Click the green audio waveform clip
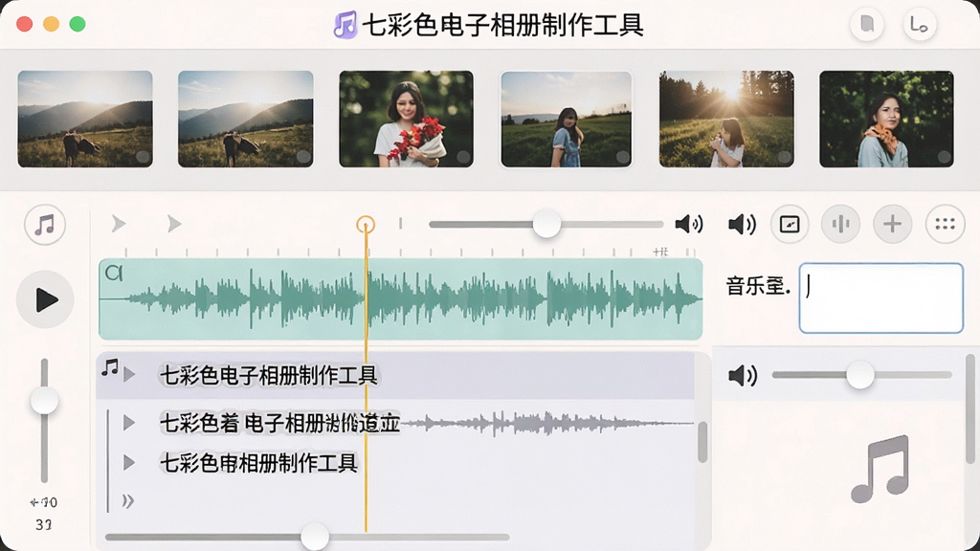The height and width of the screenshot is (551, 980). [x=401, y=299]
